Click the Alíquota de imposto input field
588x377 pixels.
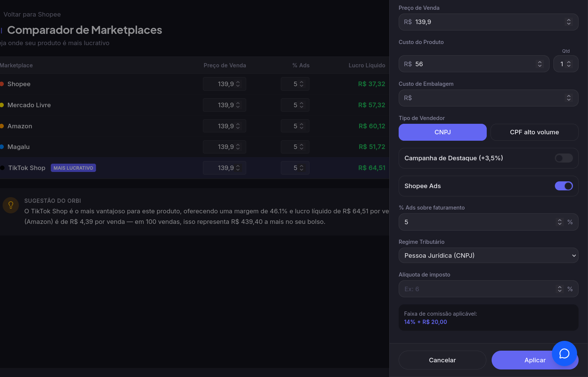(488, 289)
